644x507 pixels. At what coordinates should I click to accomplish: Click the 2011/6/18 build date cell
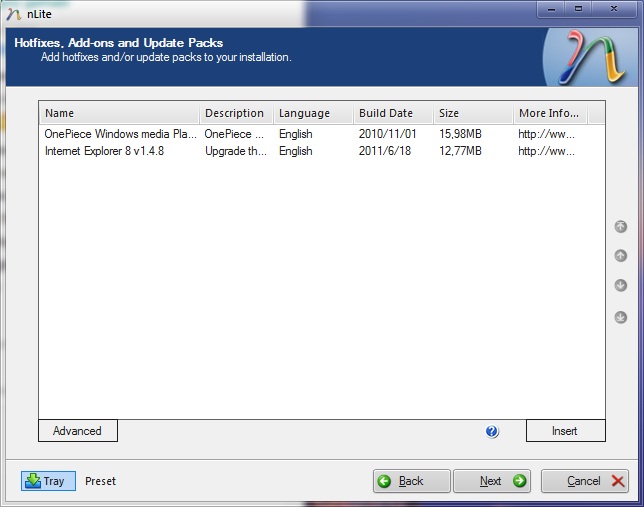[384, 151]
